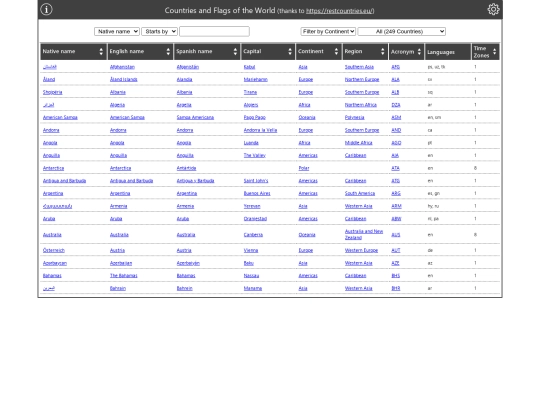Open Northern Europe region link
This screenshot has width=540, height=405.
pyautogui.click(x=362, y=80)
